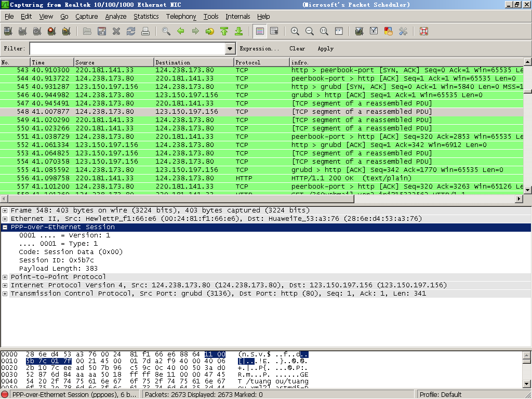Image resolution: width=532 pixels, height=399 pixels.
Task: Toggle auto scroll during live capture
Action: pos(274,31)
